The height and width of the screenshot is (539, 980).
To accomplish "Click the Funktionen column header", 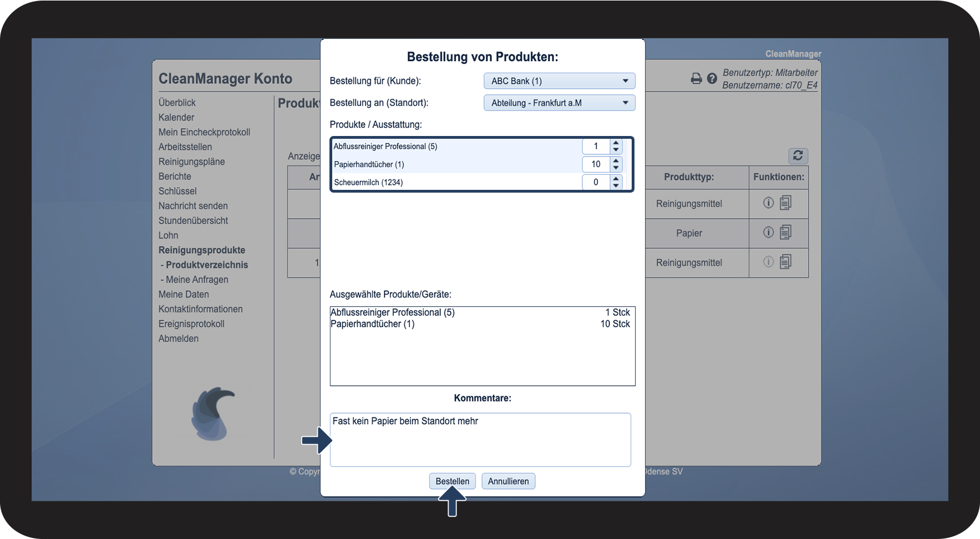I will point(779,177).
